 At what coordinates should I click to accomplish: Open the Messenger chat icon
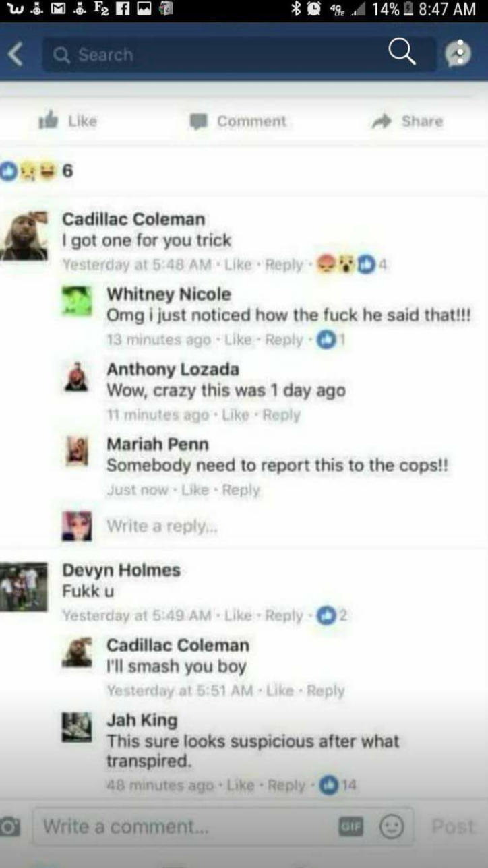pyautogui.click(x=458, y=54)
